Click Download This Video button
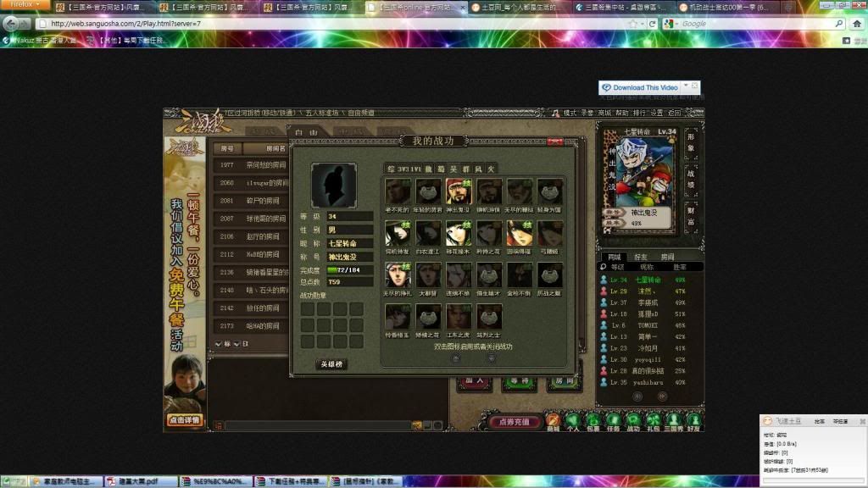Viewport: 868px width, 488px height. [x=641, y=87]
